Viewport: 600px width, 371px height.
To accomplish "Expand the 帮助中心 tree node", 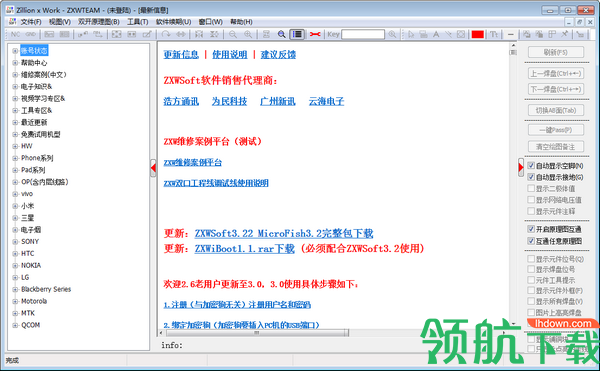I will pos(15,62).
